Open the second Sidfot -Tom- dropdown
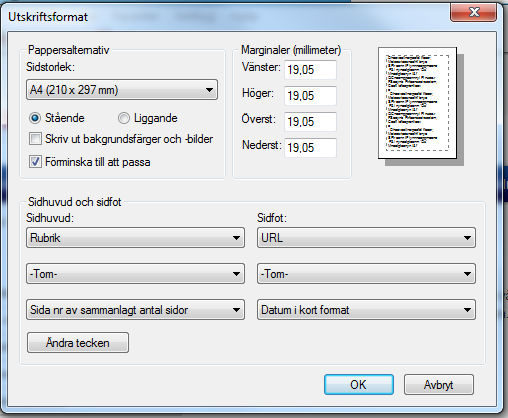The image size is (508, 418). click(366, 274)
